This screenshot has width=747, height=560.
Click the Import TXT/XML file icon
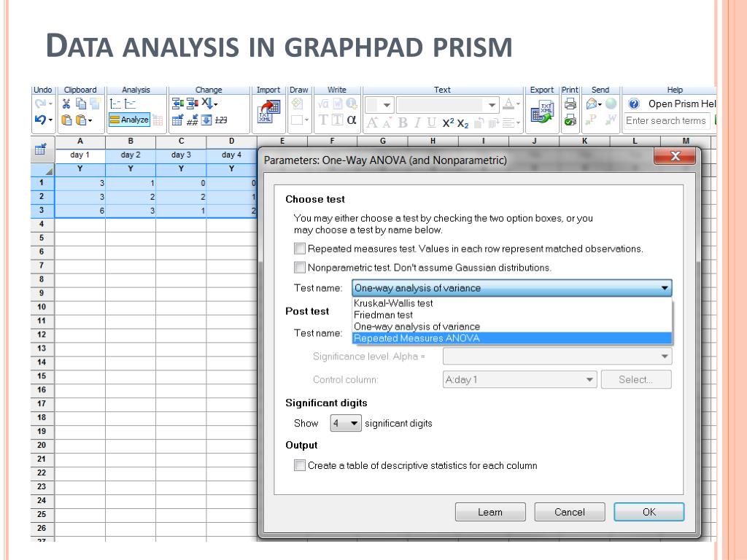point(268,112)
